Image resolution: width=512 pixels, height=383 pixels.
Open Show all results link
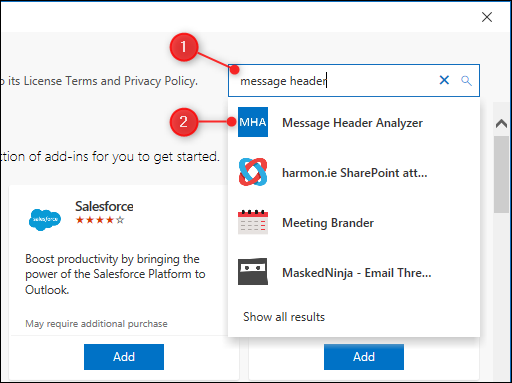click(x=284, y=317)
